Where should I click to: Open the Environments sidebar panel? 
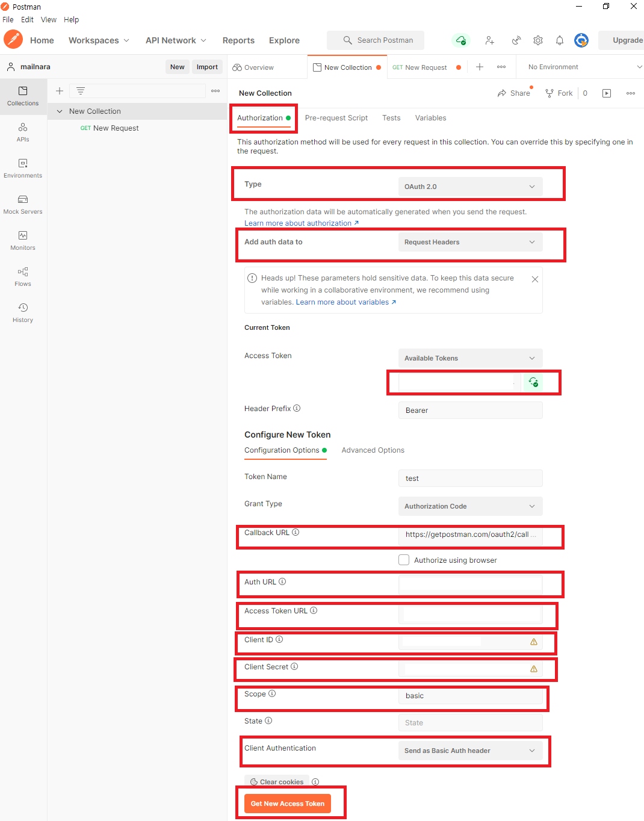tap(23, 169)
